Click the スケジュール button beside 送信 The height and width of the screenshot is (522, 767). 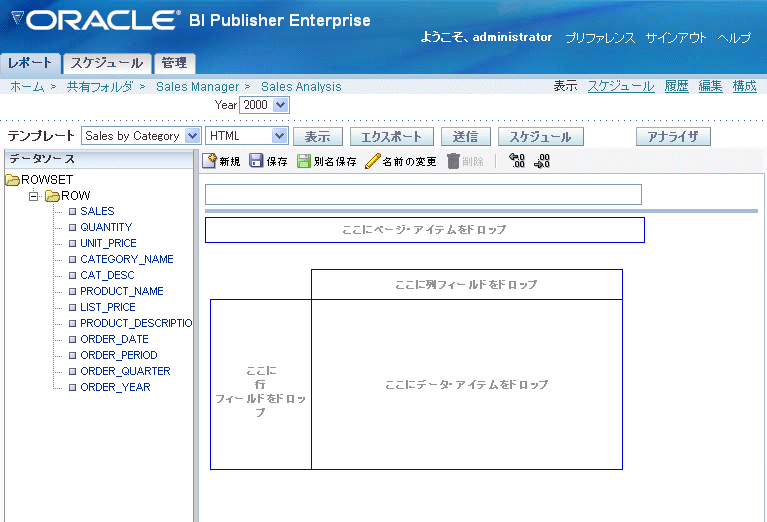click(x=541, y=136)
